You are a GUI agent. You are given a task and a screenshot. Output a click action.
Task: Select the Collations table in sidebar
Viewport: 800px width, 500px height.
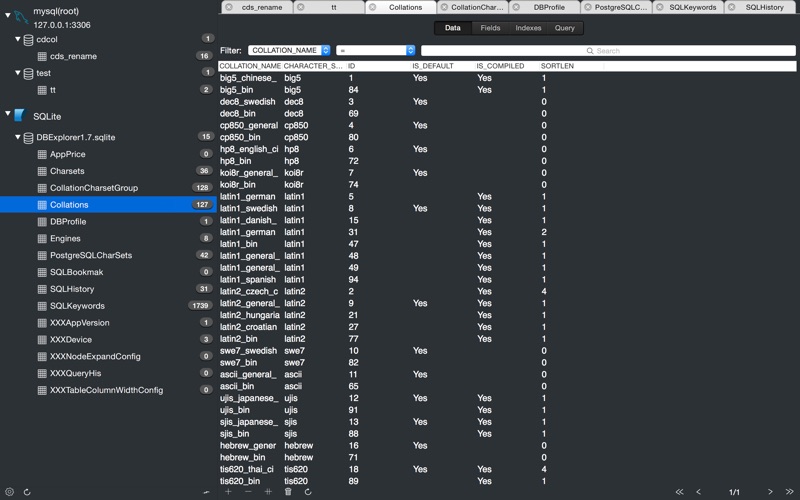(108, 205)
